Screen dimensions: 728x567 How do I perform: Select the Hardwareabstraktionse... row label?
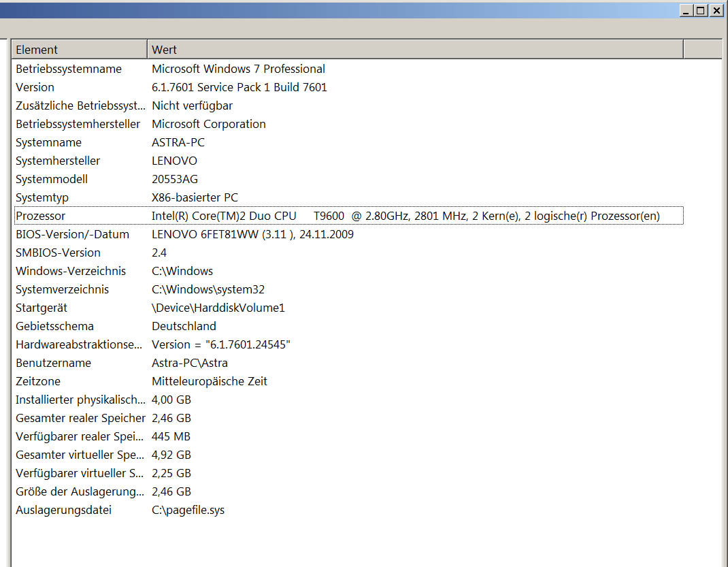coord(79,344)
